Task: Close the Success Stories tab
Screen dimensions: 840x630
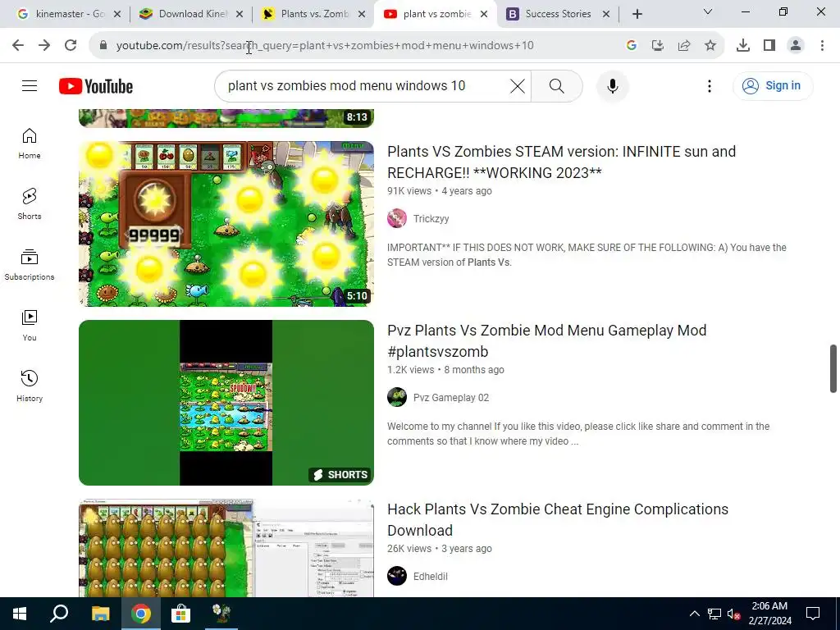Action: (606, 14)
